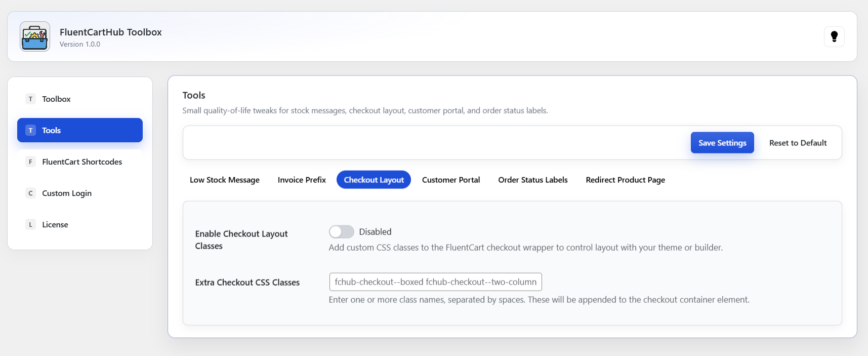Open the License sidebar page
868x356 pixels.
coord(55,225)
